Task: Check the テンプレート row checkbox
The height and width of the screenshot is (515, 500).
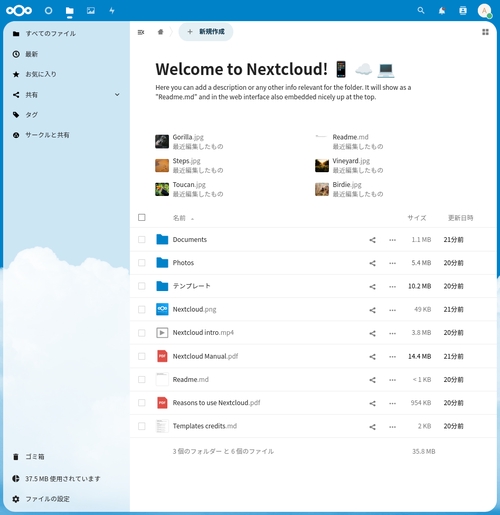Action: 142,286
